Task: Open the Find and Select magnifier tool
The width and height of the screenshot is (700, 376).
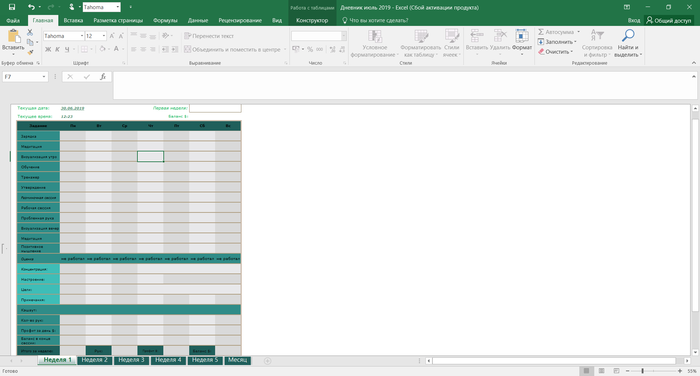Action: point(628,35)
